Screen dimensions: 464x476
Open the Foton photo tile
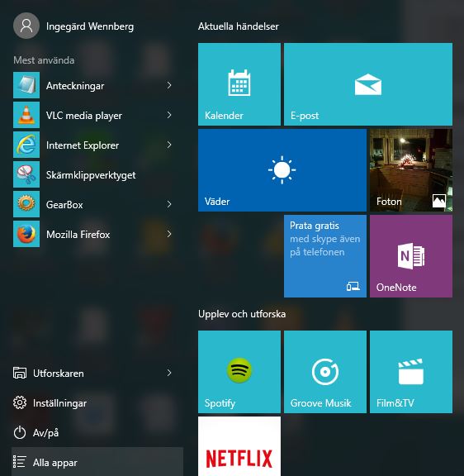tap(411, 170)
